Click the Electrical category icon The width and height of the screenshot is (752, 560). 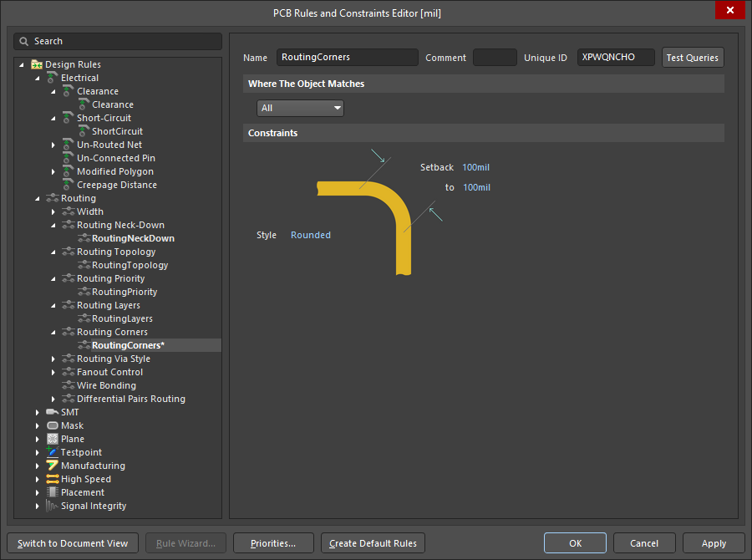click(53, 78)
